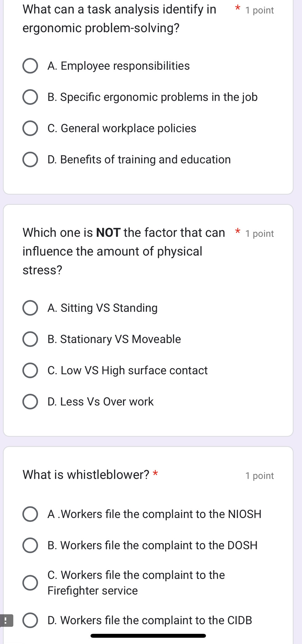302x644 pixels.
Task: Click the 1 point label on the task analysis question
Action: 259,10
